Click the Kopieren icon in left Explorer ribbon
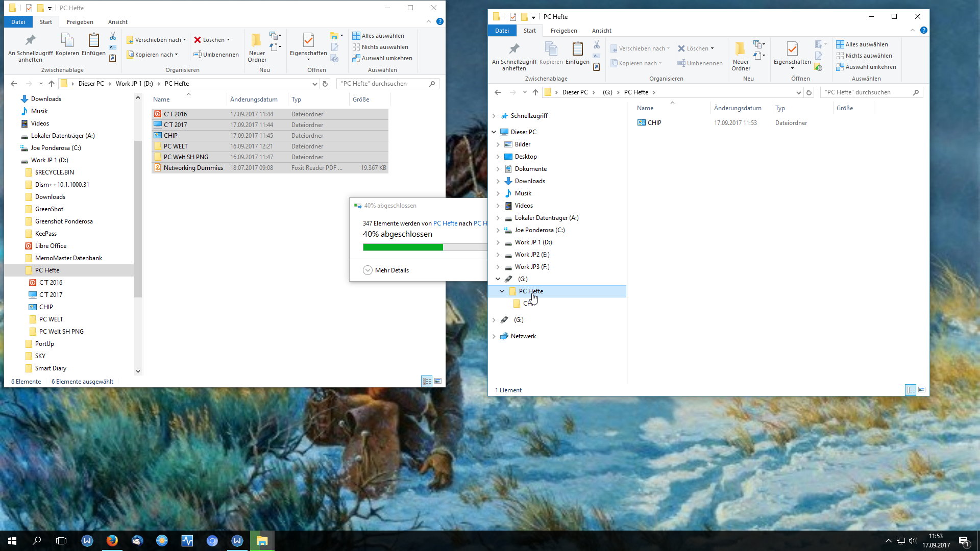This screenshot has width=980, height=551. 67,41
